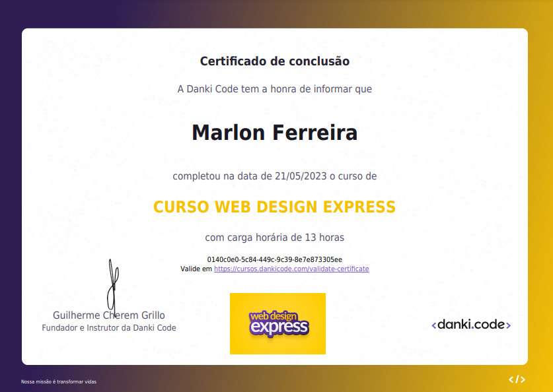The width and height of the screenshot is (553, 392).
Task: Click the 'CURSO WEB DESIGN EXPRESS' title
Action: pos(274,207)
